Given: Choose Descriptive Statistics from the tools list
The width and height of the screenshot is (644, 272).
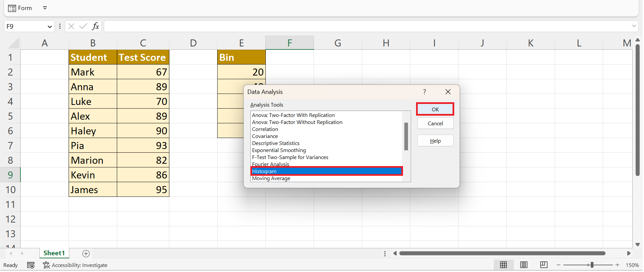Looking at the screenshot, I should pyautogui.click(x=276, y=143).
